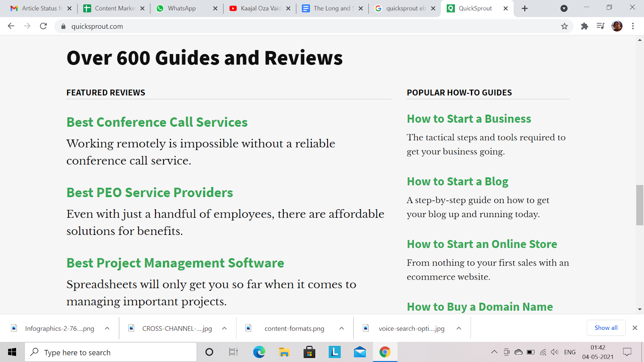Open the Chrome extensions puzzle icon
This screenshot has width=644, height=362.
[x=584, y=26]
